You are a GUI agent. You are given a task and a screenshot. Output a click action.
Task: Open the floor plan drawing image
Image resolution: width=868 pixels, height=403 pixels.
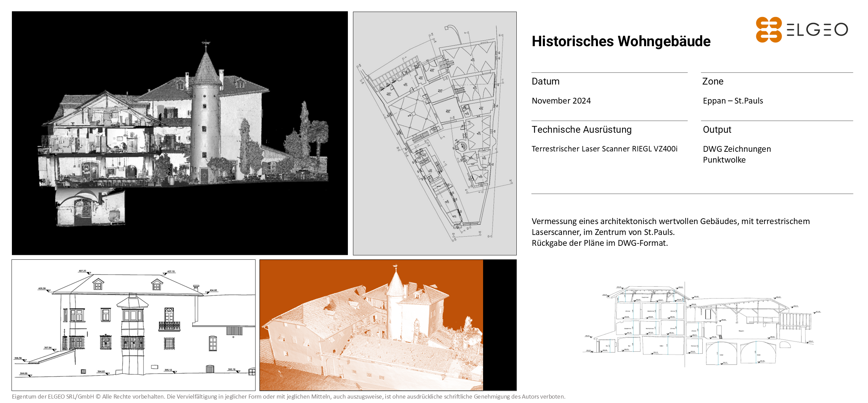tap(435, 133)
